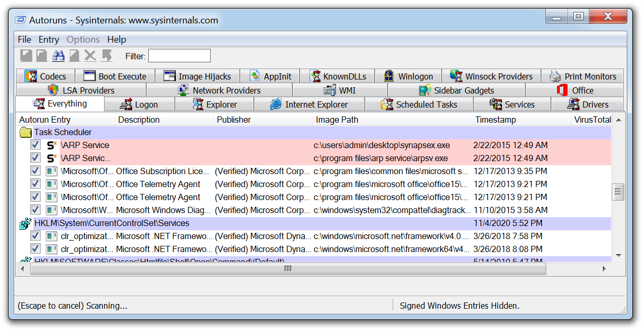The image size is (644, 330).
Task: Switch to the Drivers tab
Action: (587, 104)
